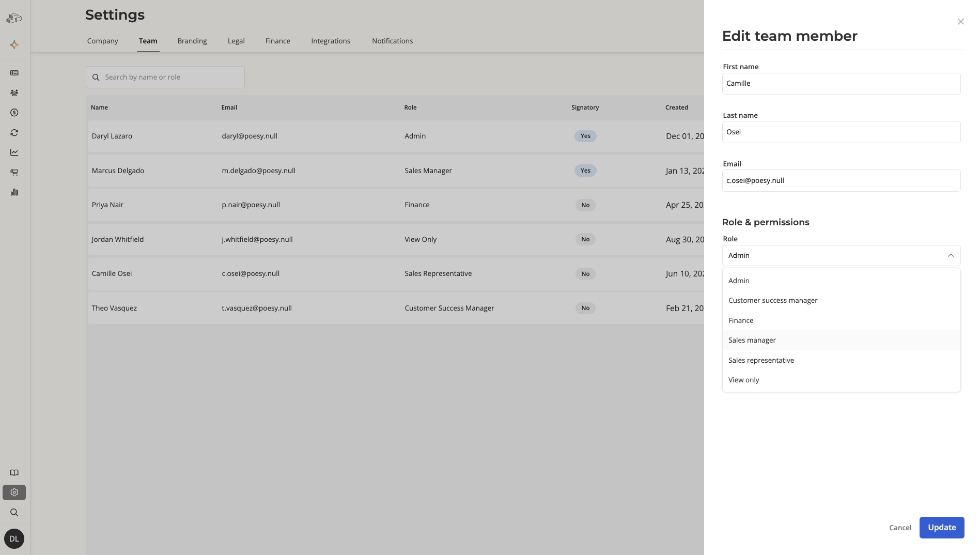Sort by the Signatory column header
The height and width of the screenshot is (555, 980).
point(585,107)
